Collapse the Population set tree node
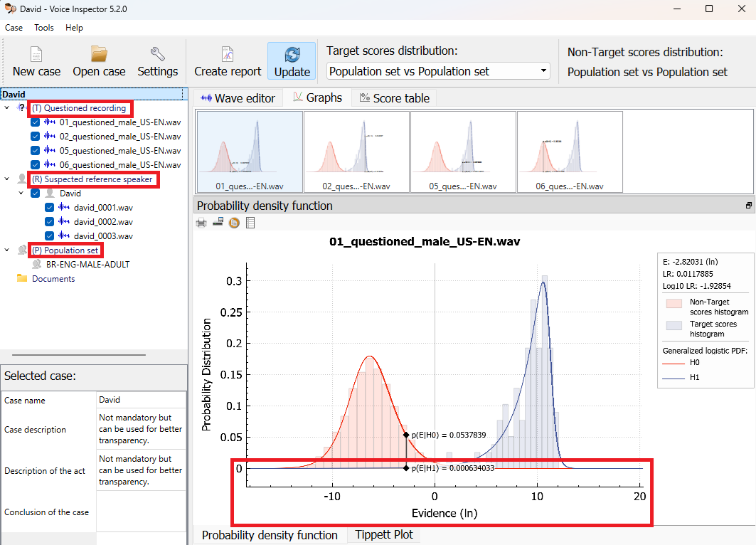The width and height of the screenshot is (756, 545). (6, 250)
